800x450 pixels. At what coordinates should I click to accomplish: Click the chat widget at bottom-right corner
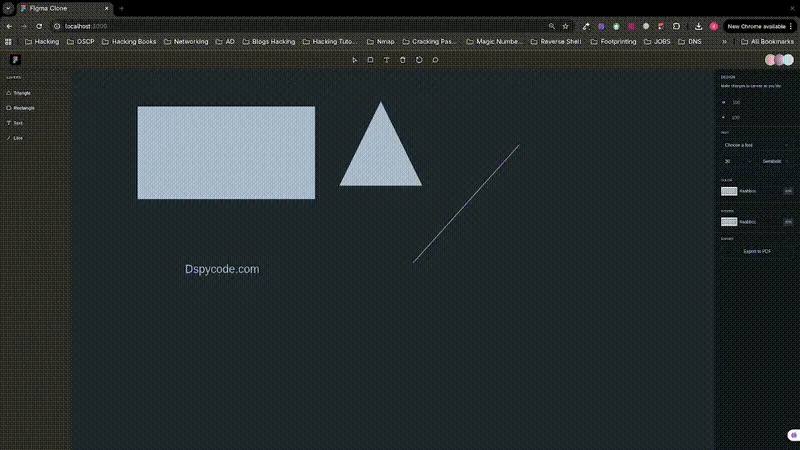coord(793,435)
